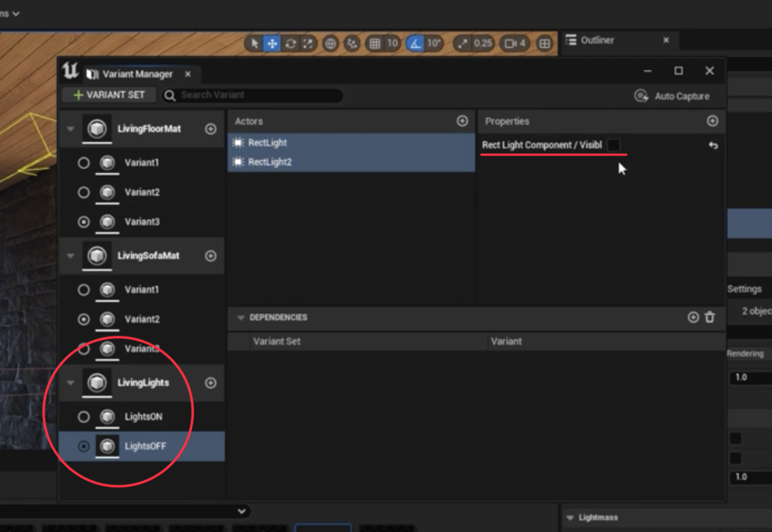Click the viewport layout maximize icon
This screenshot has width=772, height=532.
544,44
